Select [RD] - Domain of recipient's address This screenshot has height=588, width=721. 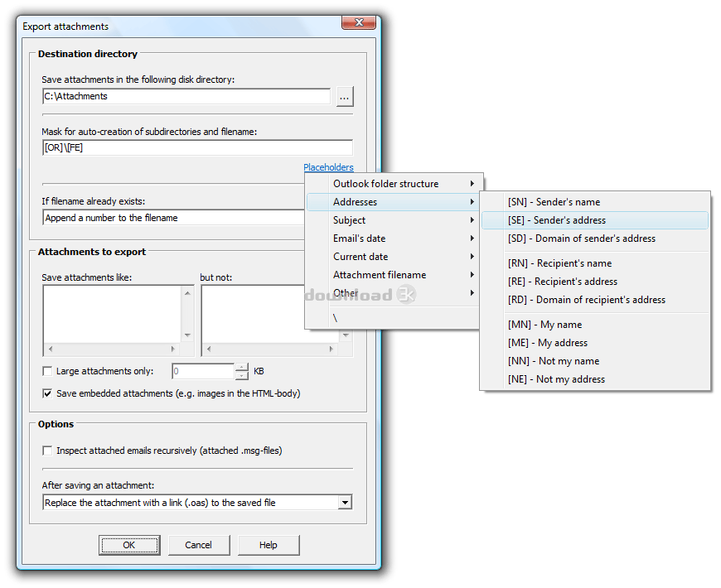click(595, 300)
